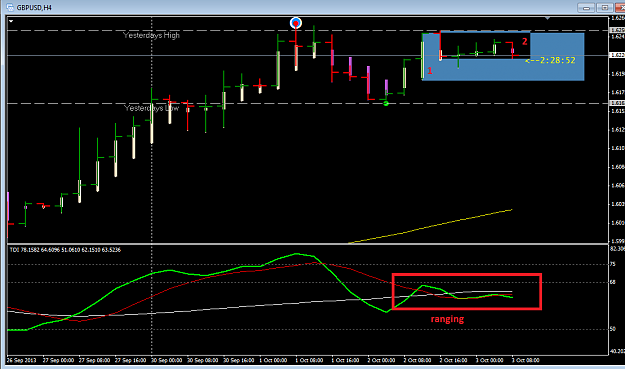Click the TDI indicator values label
This screenshot has width=625, height=369.
point(65,250)
